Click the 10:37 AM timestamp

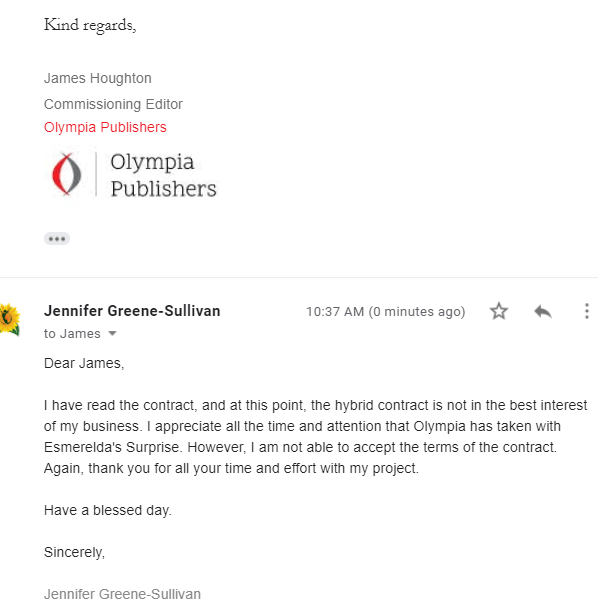coord(385,312)
